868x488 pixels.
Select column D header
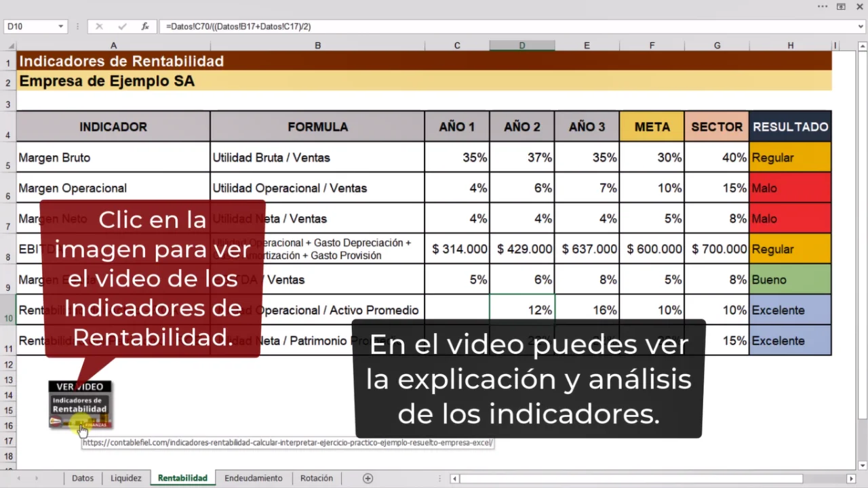522,45
